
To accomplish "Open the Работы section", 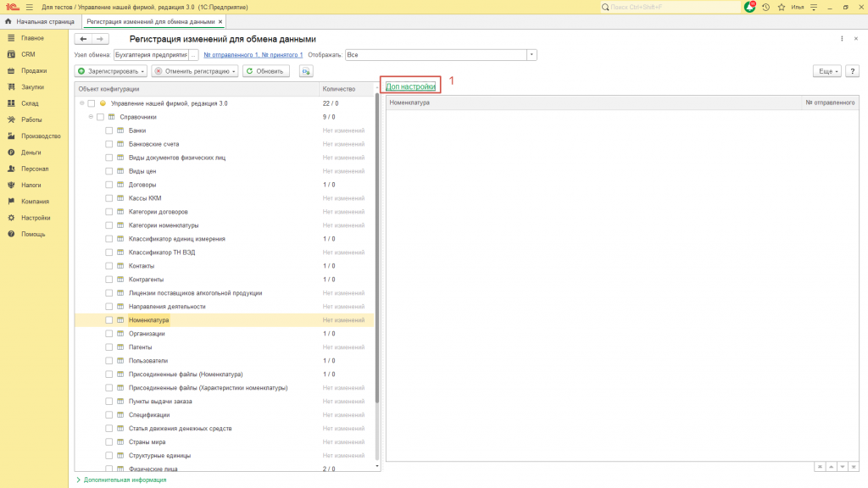I will click(31, 119).
